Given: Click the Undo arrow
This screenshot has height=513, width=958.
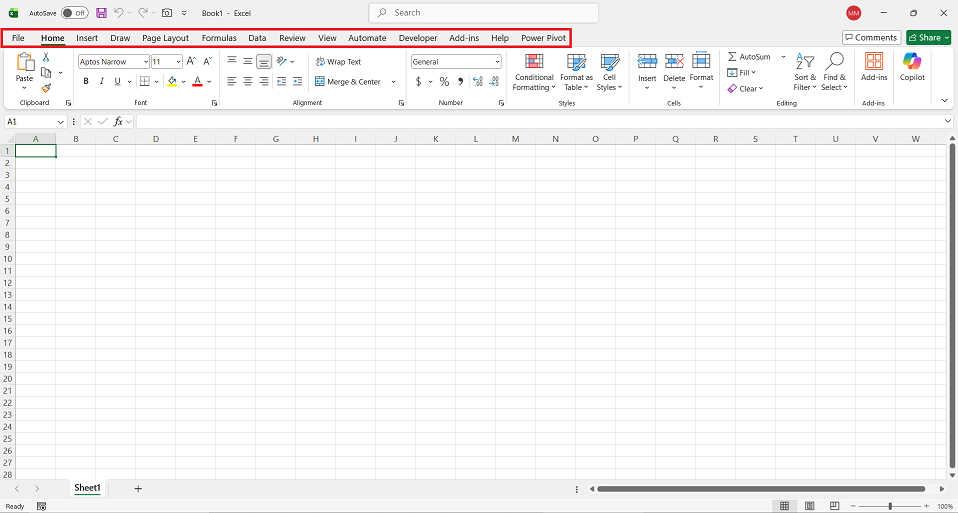Looking at the screenshot, I should 119,13.
